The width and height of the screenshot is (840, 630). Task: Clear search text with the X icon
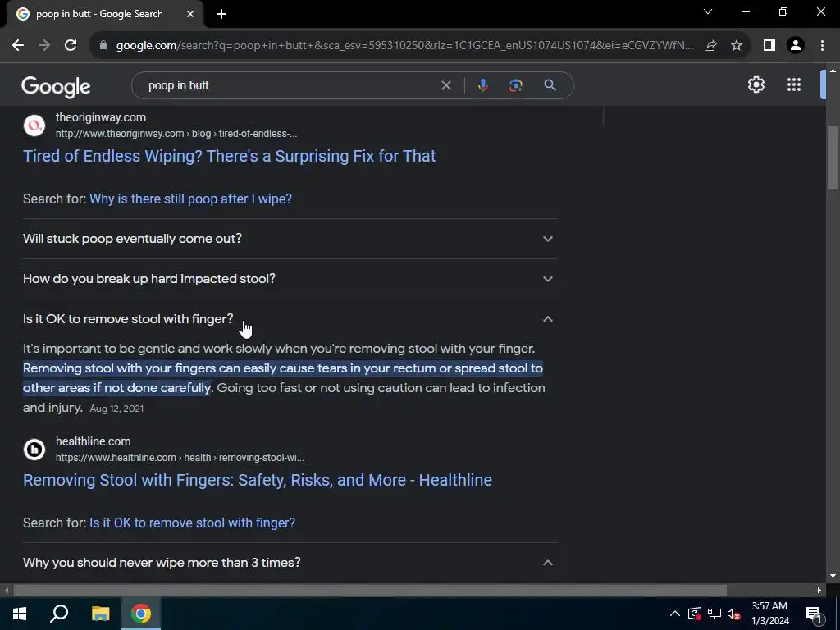click(x=445, y=85)
